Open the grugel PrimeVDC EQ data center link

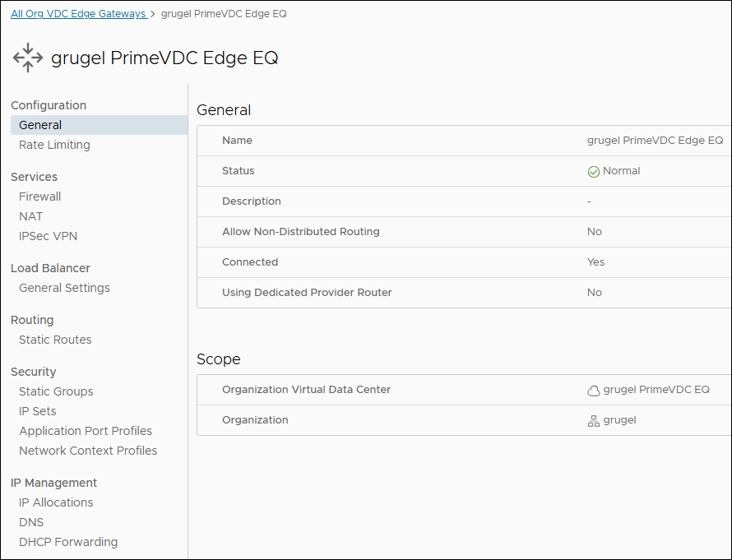pyautogui.click(x=656, y=390)
